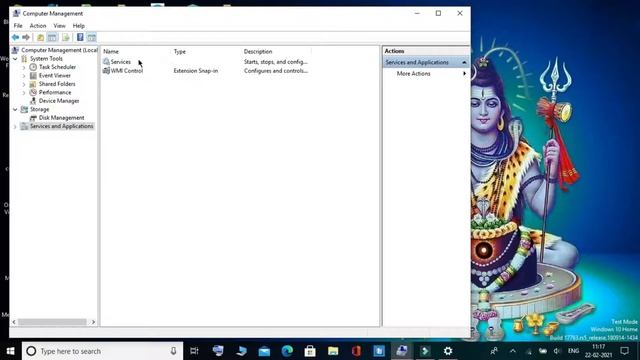Click the taskbar search box

pyautogui.click(x=102, y=351)
